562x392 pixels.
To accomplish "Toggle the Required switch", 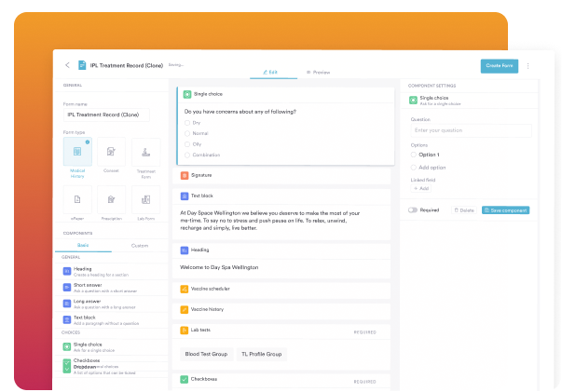I will [413, 210].
